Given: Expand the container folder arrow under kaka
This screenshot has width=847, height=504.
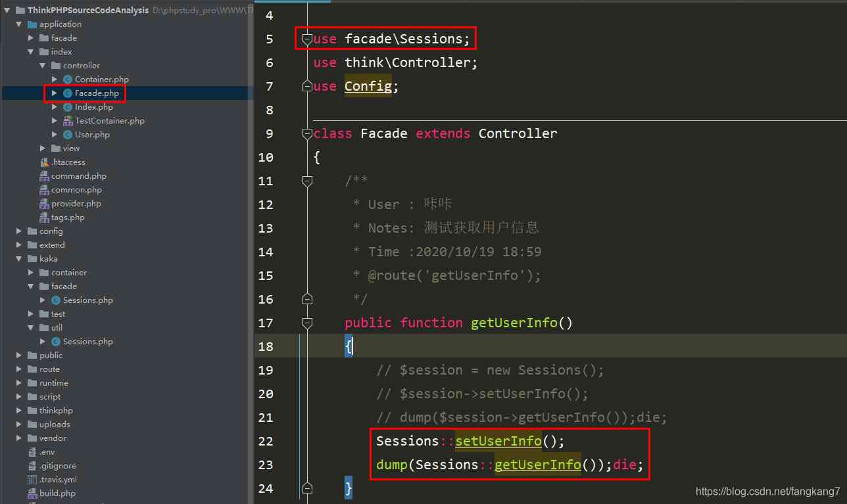Looking at the screenshot, I should [31, 273].
